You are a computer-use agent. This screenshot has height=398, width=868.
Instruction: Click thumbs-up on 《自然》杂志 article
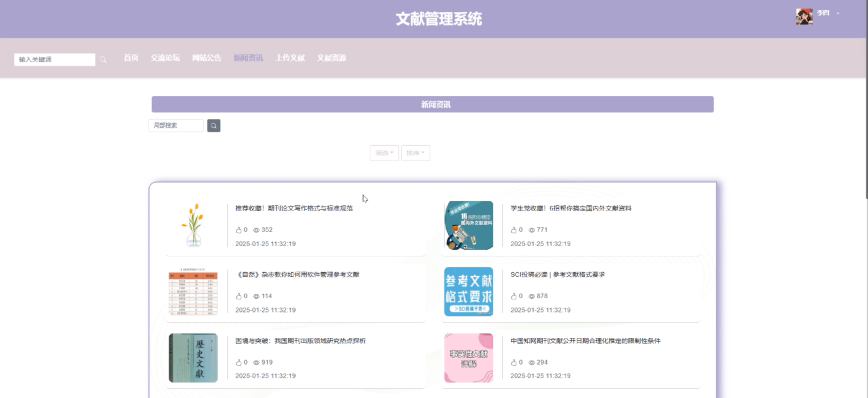[239, 296]
